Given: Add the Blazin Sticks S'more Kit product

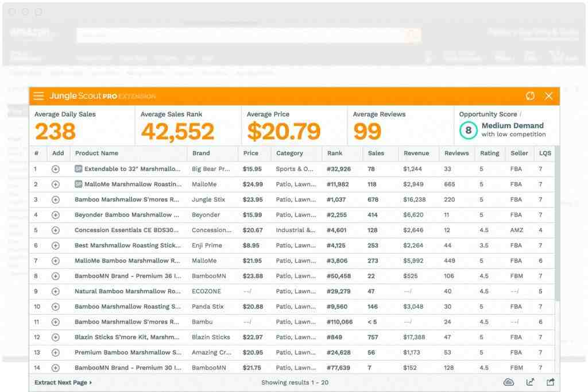Looking at the screenshot, I should pyautogui.click(x=56, y=337).
